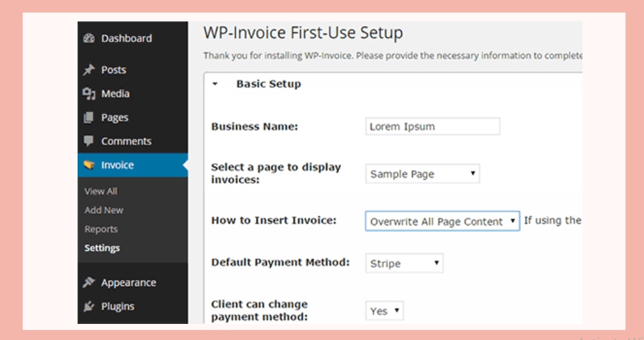644x340 pixels.
Task: Open the Stripe payment method dropdown
Action: (x=404, y=264)
